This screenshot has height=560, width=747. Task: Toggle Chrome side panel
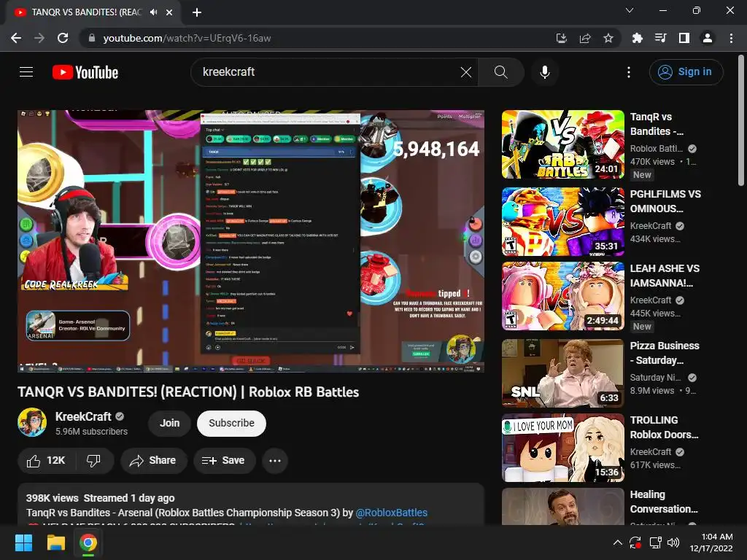coord(684,38)
